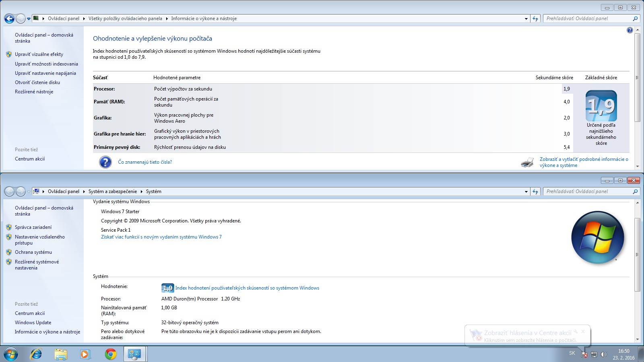The width and height of the screenshot is (644, 362).
Task: Launch Windows Media Player from the taskbar
Action: click(85, 354)
